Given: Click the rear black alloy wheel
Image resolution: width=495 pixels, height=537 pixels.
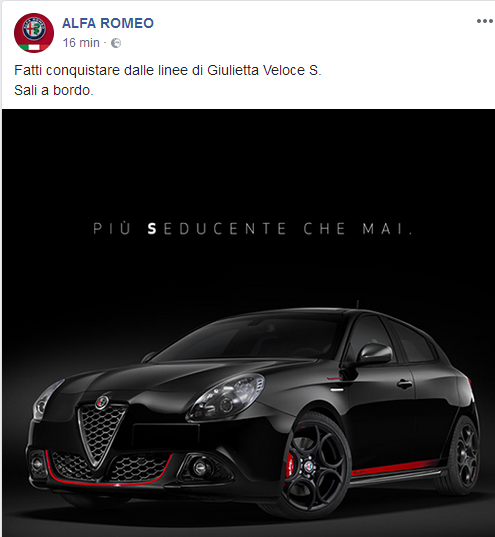Looking at the screenshot, I should point(463,456).
